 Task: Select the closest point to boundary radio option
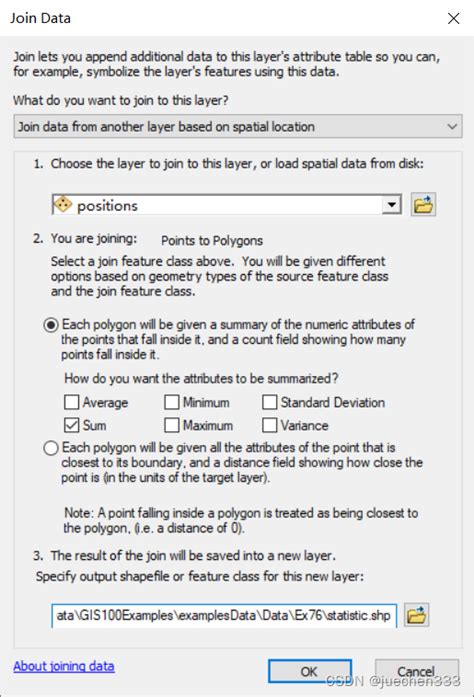51,448
